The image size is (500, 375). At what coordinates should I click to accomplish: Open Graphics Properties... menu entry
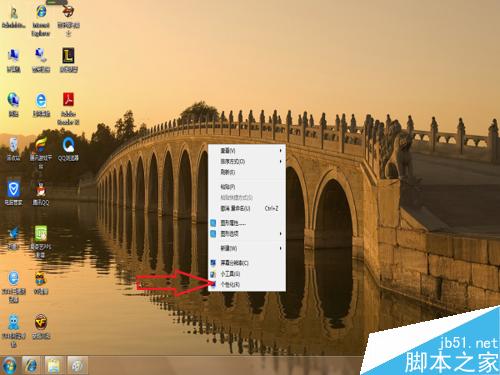tap(247, 223)
